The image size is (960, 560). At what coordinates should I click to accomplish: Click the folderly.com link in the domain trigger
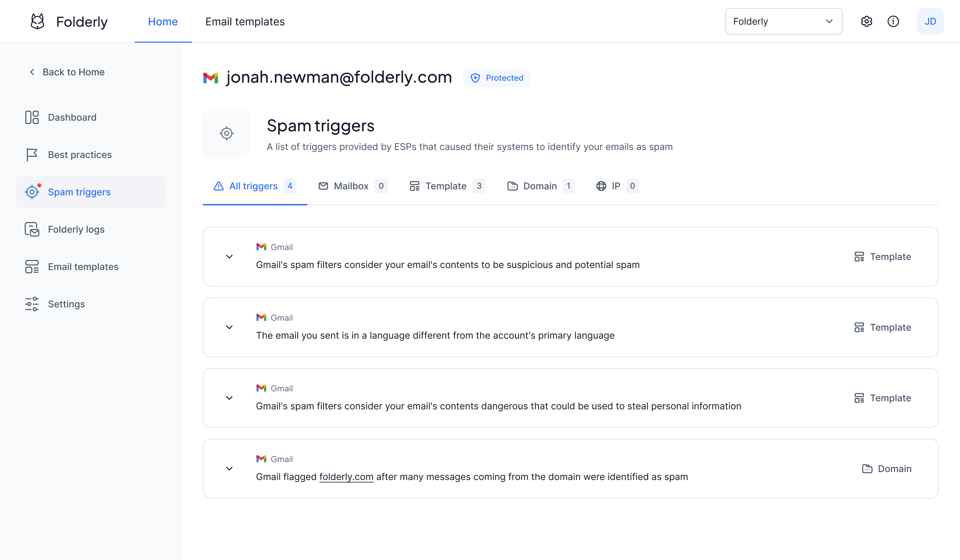(346, 477)
